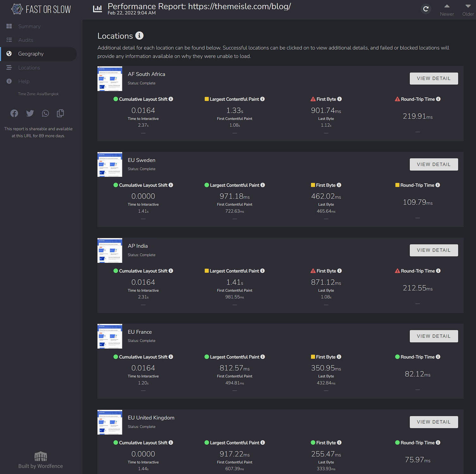476x474 pixels.
Task: Click United Kingdom Round-Trip Time info icon
Action: pos(438,442)
